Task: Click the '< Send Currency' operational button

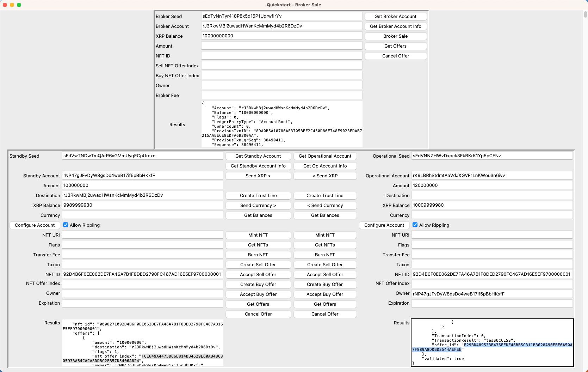Action: (325, 206)
